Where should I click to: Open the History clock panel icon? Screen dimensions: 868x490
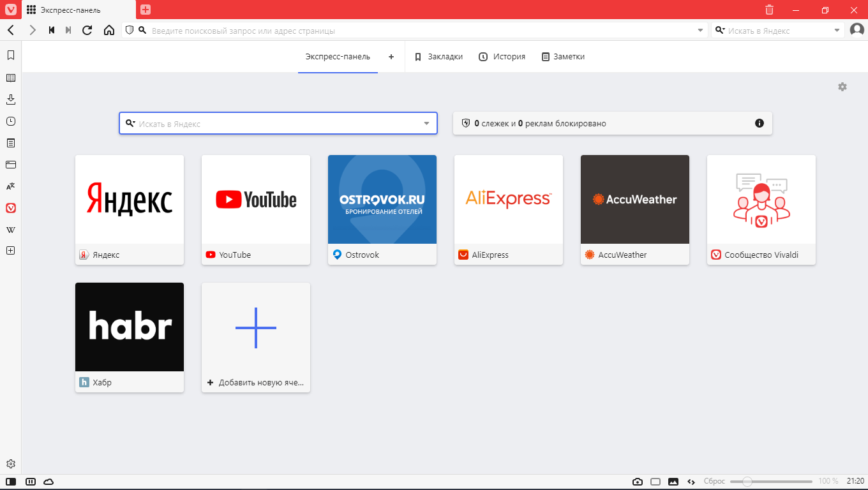pos(11,121)
